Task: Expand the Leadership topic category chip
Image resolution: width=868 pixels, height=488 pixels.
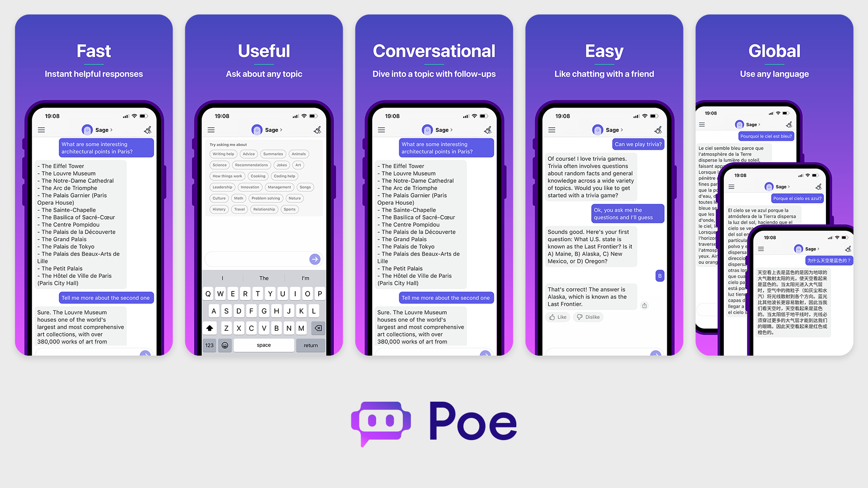Action: pos(222,187)
